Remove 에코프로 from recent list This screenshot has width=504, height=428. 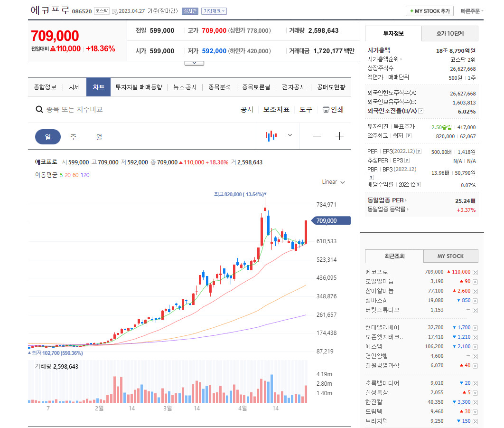pos(475,272)
